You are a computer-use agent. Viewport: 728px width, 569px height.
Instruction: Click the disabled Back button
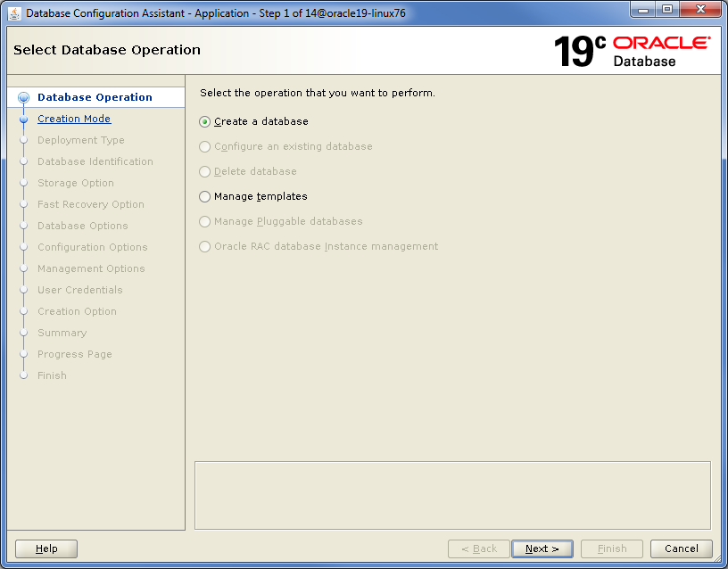coord(479,548)
